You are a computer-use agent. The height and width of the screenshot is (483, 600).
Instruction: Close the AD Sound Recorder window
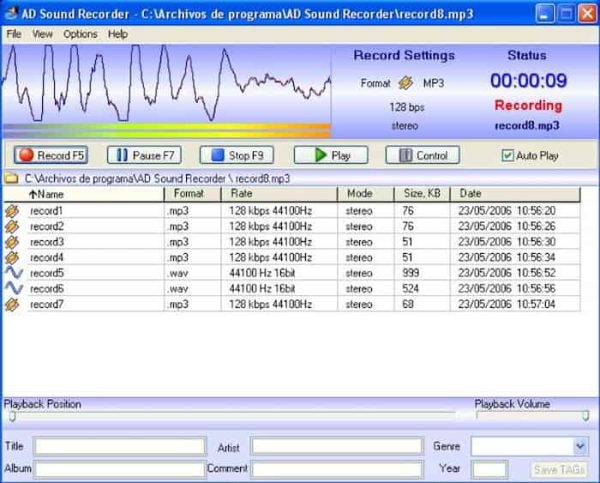point(587,14)
